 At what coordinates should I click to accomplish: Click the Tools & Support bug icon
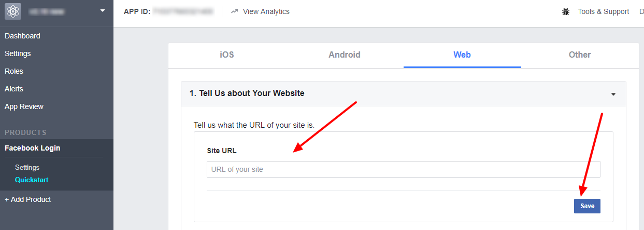(566, 11)
